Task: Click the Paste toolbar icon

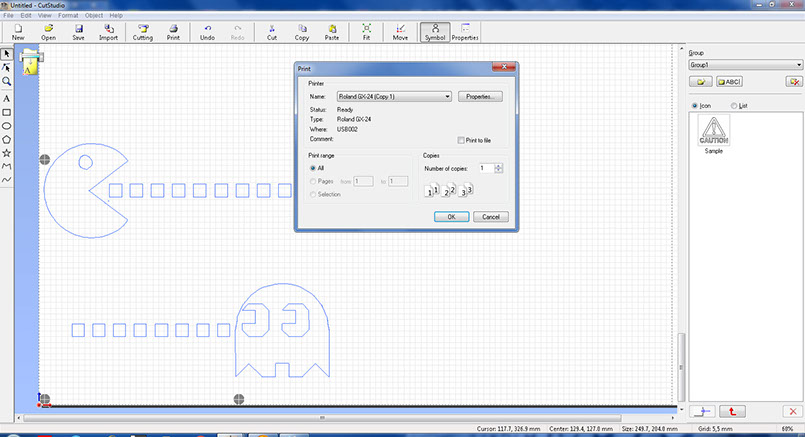Action: pyautogui.click(x=332, y=32)
